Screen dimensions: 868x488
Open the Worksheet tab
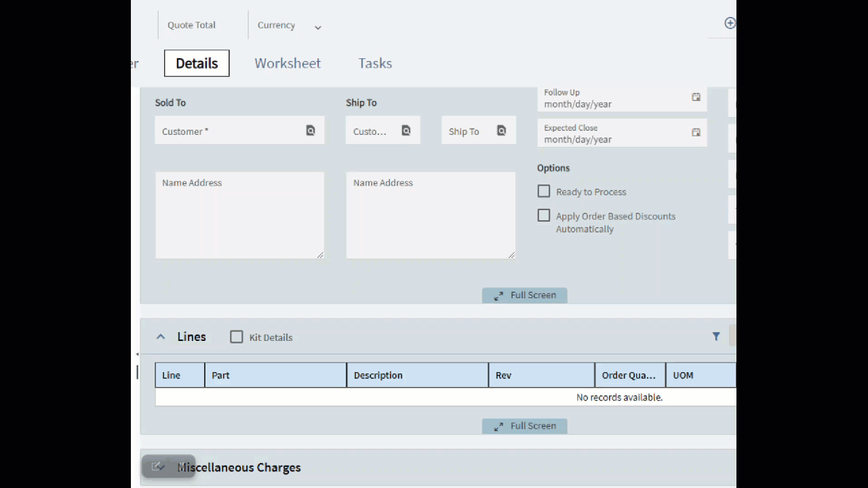(x=288, y=63)
